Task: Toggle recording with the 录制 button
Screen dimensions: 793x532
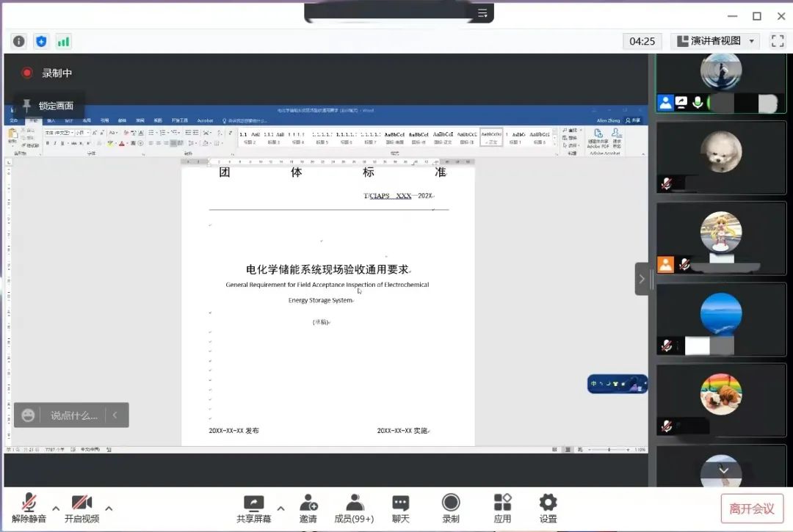Action: tap(451, 508)
